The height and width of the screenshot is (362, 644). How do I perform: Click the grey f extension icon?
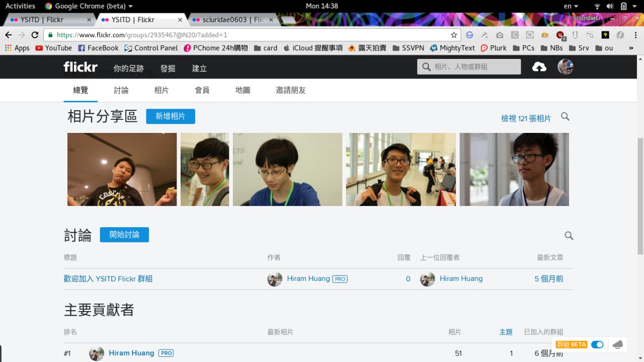click(620, 35)
